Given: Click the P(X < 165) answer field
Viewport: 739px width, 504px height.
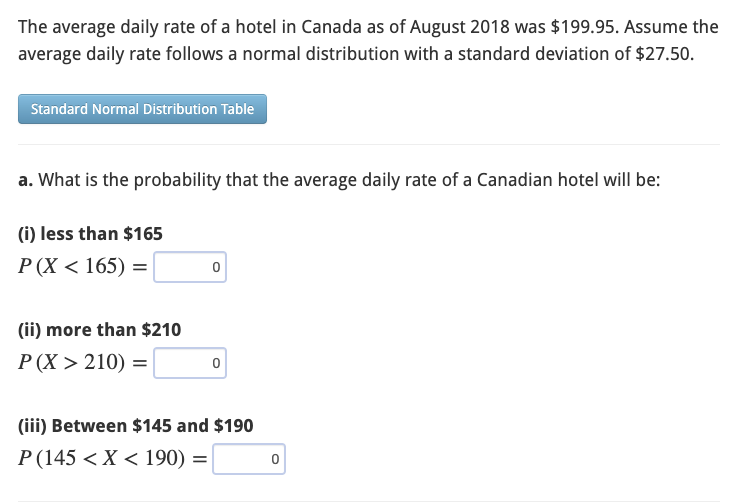Looking at the screenshot, I should tap(190, 268).
